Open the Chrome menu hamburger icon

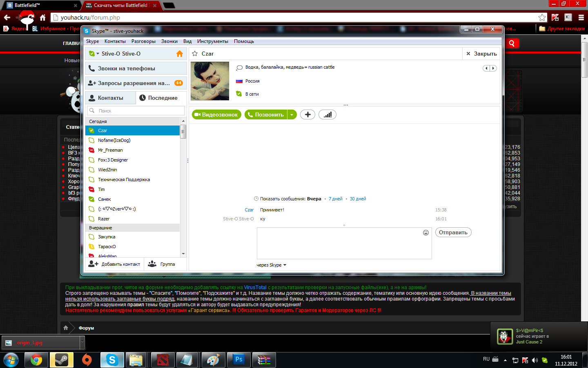581,18
